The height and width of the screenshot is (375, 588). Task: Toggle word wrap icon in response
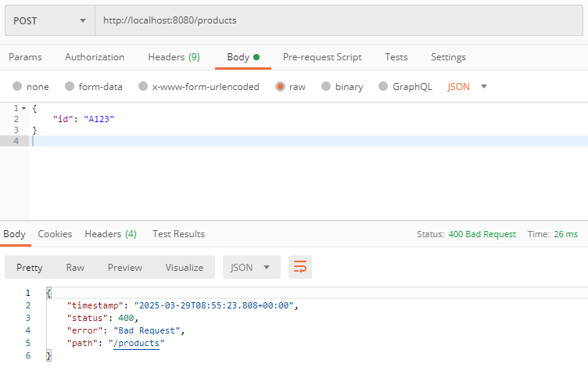tap(300, 267)
